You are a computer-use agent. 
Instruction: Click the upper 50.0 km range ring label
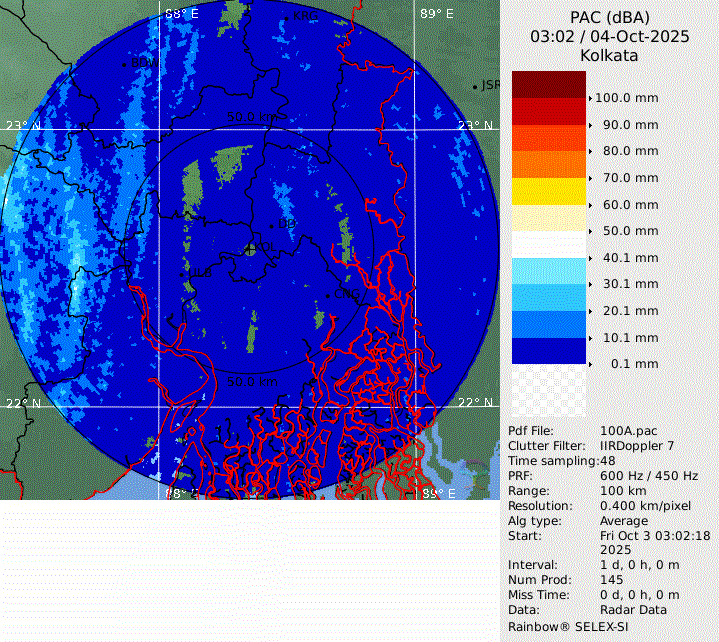point(255,117)
